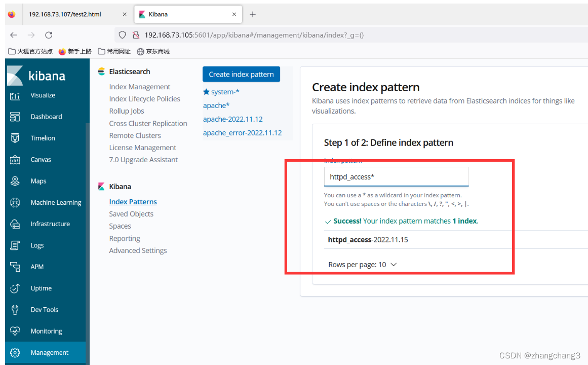This screenshot has width=588, height=365.
Task: Go back with the browser back arrow
Action: pos(14,35)
